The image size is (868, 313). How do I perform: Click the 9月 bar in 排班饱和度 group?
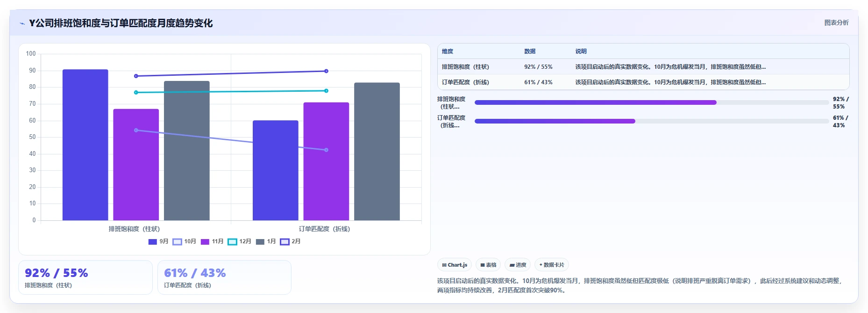click(x=85, y=145)
